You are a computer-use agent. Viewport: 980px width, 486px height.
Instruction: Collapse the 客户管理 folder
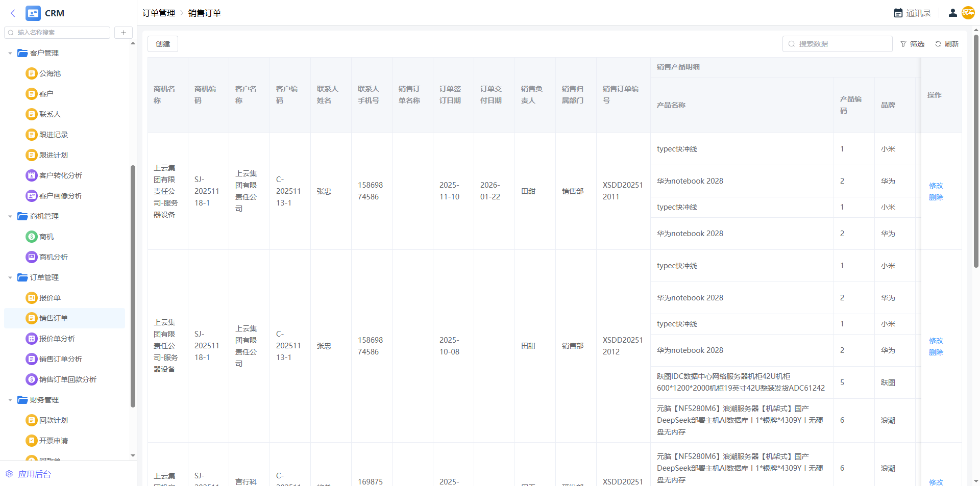pyautogui.click(x=10, y=53)
